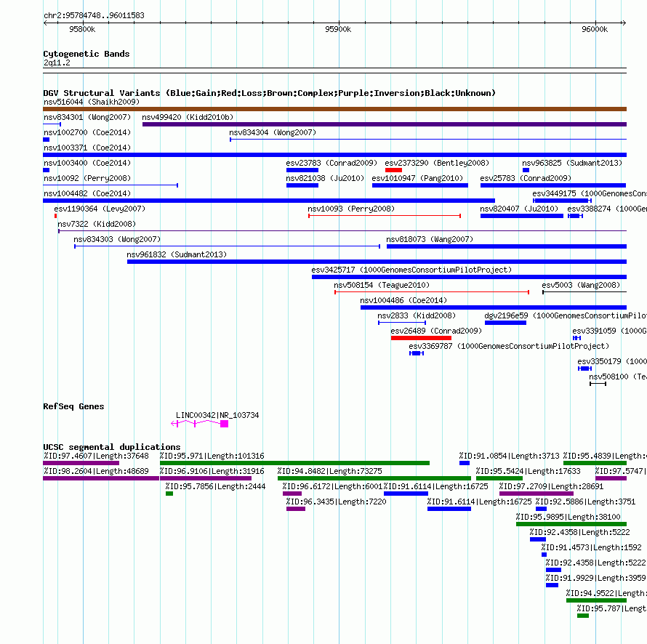
Task: Click the brown nsv516044 (Shaikh2009) variant bar
Action: (334, 109)
